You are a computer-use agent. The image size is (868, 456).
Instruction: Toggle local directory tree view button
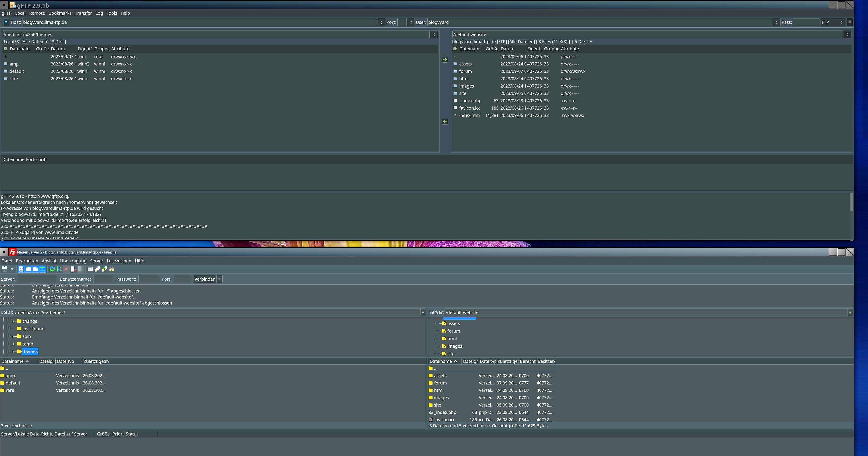[28, 269]
